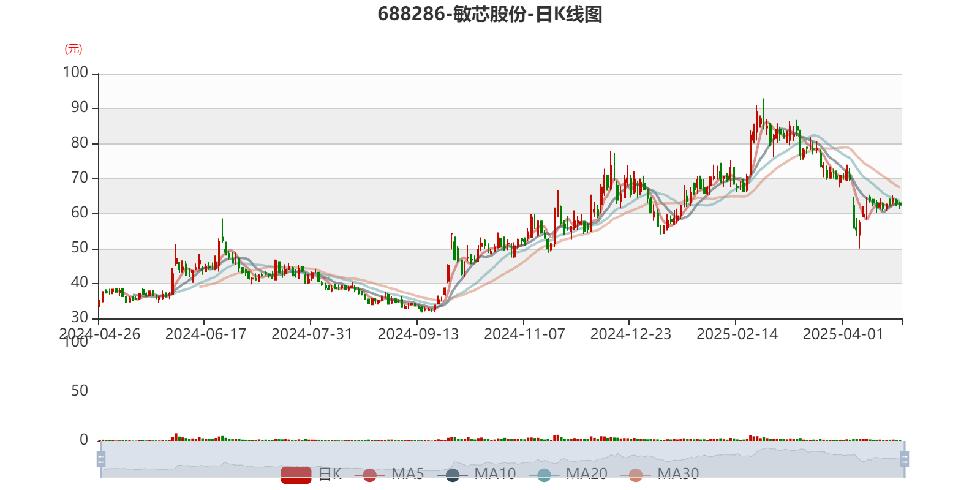Click the 60 price axis label

tap(80, 213)
